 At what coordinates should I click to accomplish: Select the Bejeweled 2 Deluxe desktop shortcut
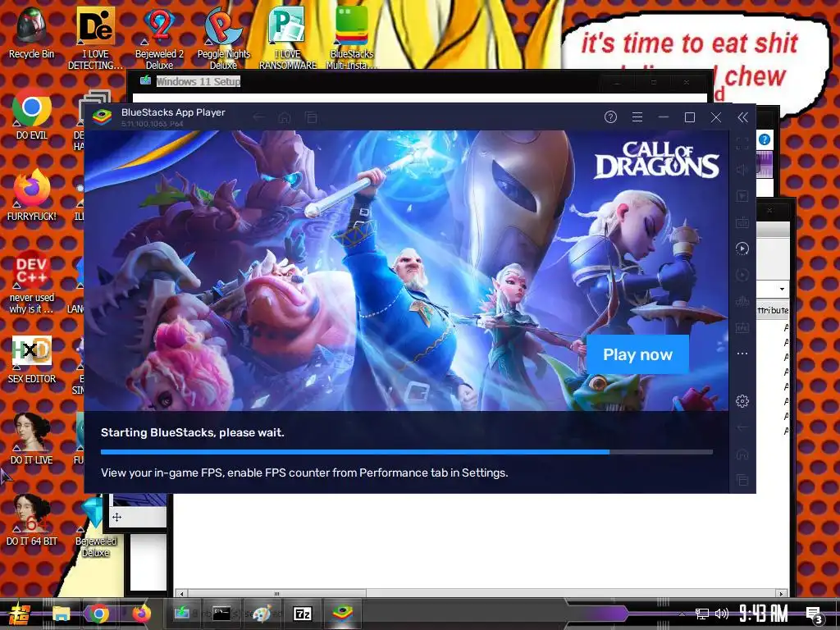pyautogui.click(x=159, y=38)
